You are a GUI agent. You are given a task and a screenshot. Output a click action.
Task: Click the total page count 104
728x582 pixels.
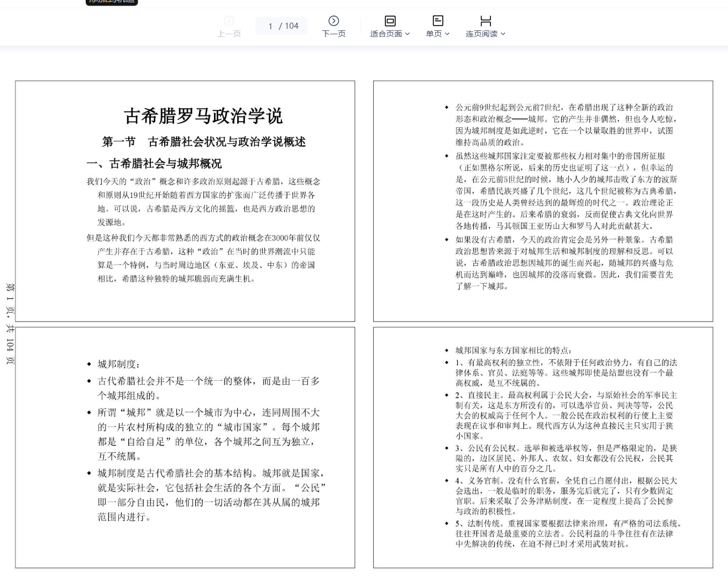[x=291, y=26]
